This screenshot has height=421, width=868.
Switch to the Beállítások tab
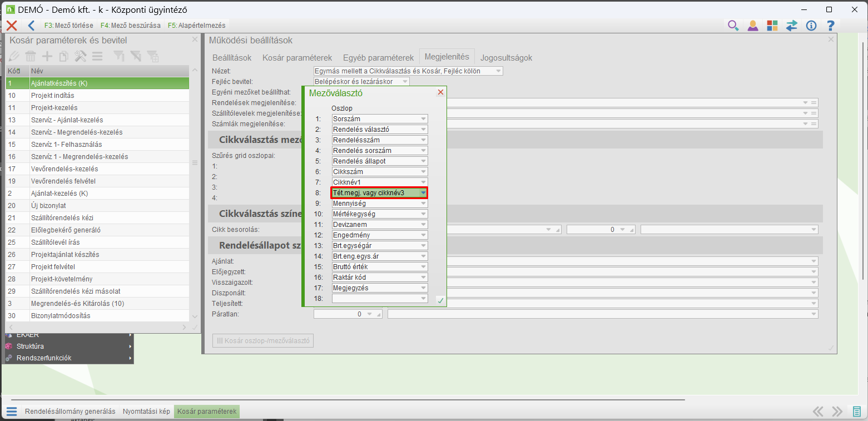(x=232, y=58)
